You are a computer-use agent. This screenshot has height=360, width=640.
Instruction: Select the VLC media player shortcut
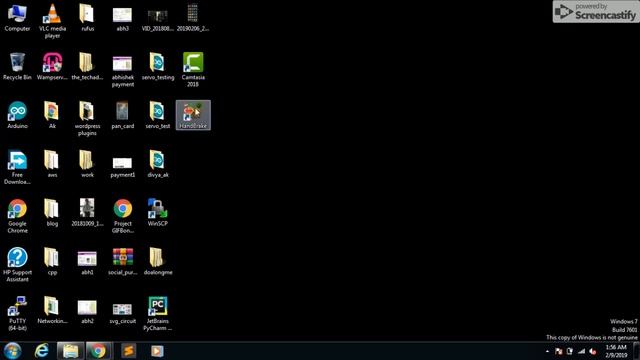[52, 21]
